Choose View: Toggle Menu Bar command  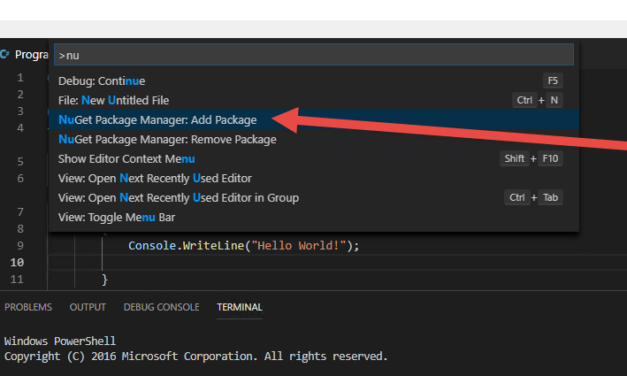click(x=314, y=217)
